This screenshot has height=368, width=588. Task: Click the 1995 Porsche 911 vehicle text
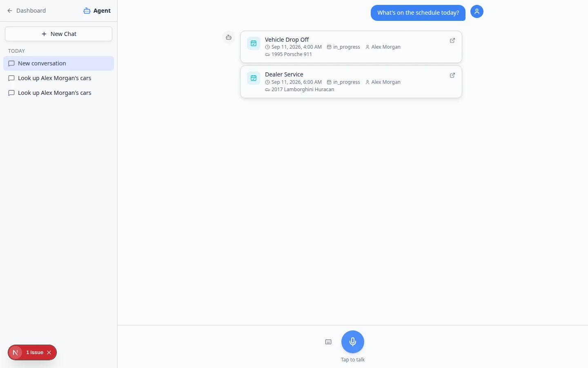point(292,54)
